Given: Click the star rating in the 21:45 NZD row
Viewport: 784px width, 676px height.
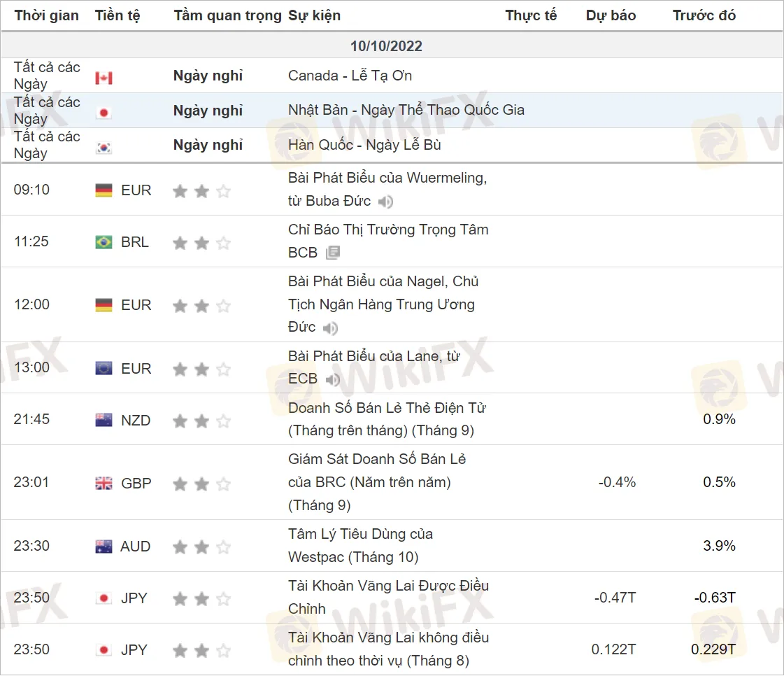Looking at the screenshot, I should [x=201, y=421].
